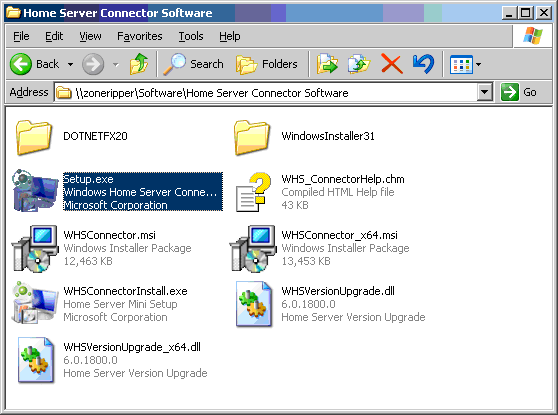Open the Views button
Viewport: 558px width, 415px height.
click(x=461, y=64)
